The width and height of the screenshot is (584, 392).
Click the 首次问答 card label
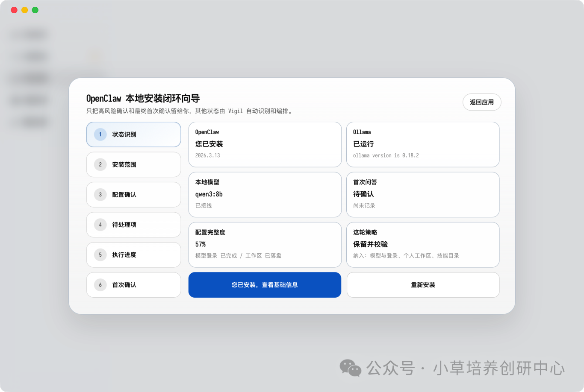point(365,182)
